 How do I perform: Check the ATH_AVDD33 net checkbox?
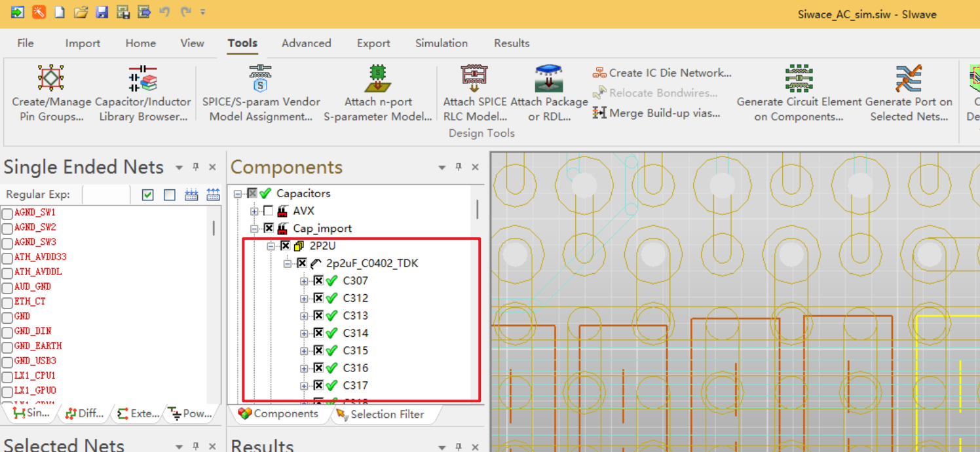pos(7,258)
